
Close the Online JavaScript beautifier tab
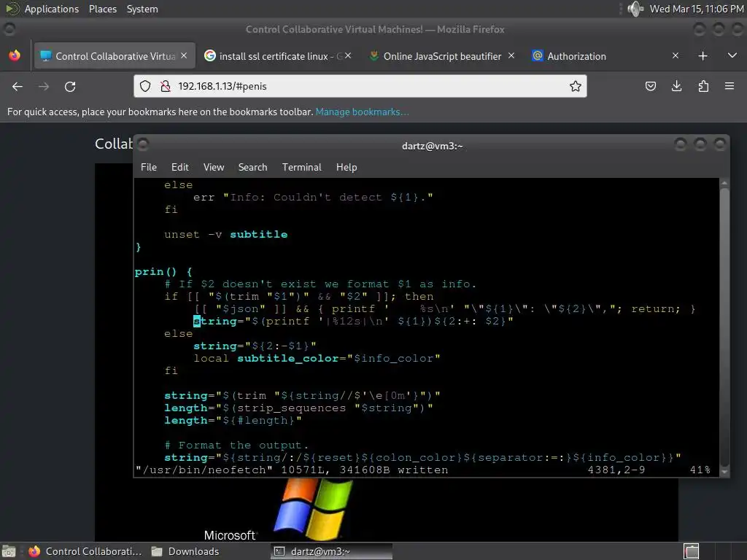click(511, 55)
